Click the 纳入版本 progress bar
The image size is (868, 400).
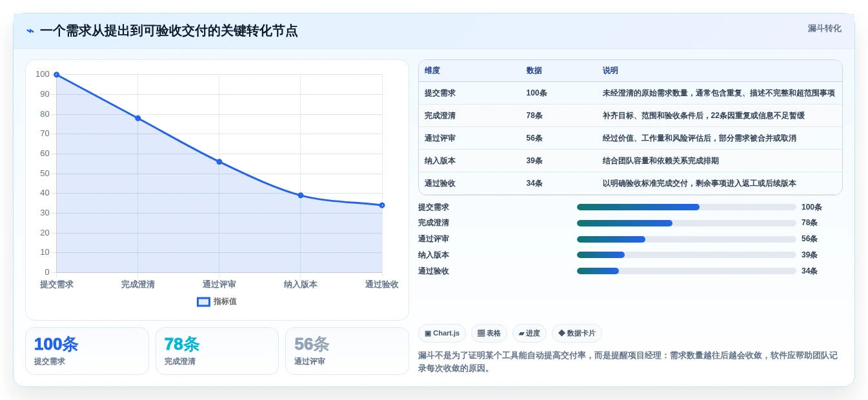687,255
